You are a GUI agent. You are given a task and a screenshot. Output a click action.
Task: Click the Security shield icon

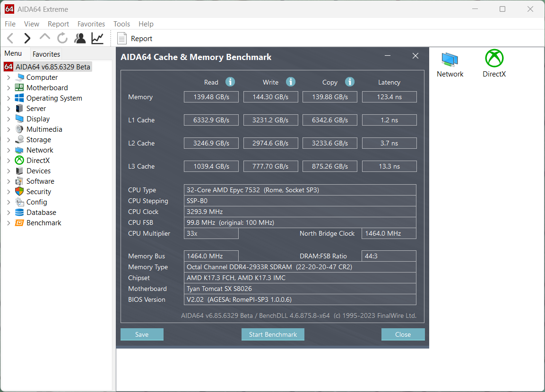pos(19,191)
